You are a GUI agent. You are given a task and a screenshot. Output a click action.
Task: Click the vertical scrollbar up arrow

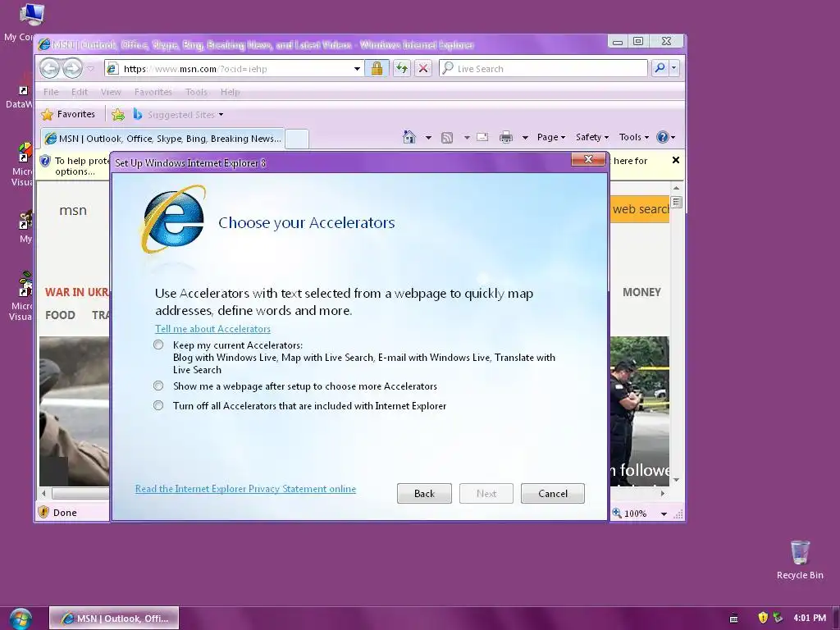point(676,188)
